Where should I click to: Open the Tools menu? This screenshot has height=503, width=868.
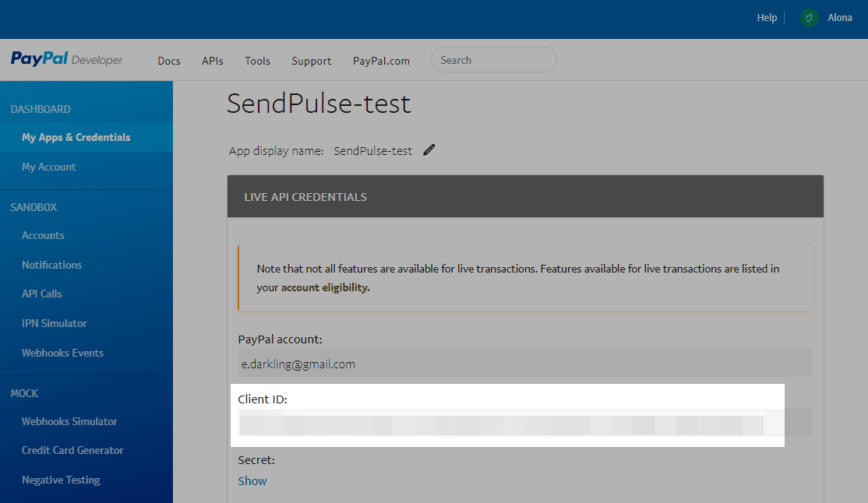click(257, 61)
